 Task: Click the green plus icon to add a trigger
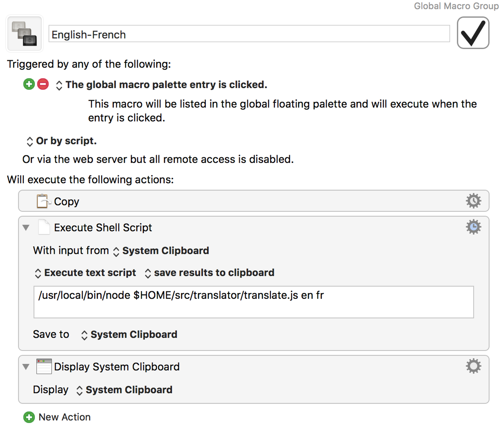coord(29,84)
